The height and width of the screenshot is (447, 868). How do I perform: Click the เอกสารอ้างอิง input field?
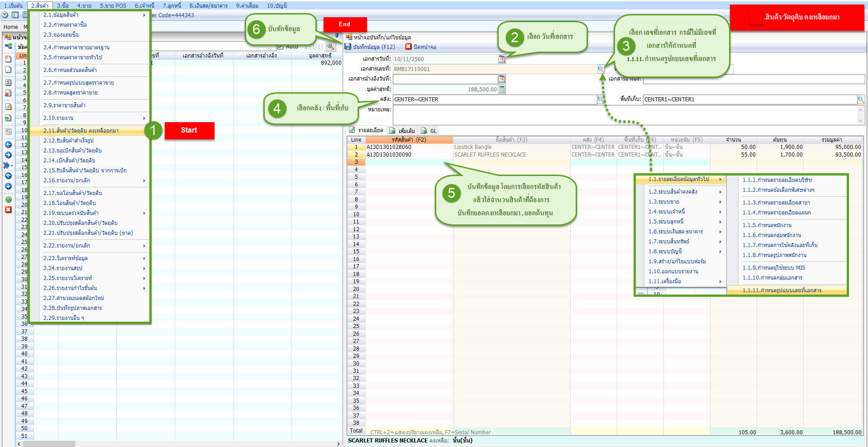click(x=754, y=79)
